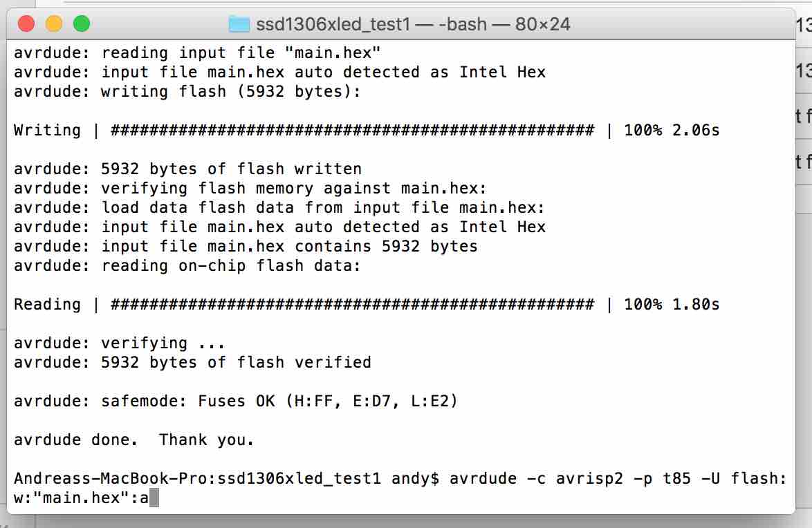Click the "5932 bytes of flash written" line
Screen dimensions: 812x528
pos(187,169)
